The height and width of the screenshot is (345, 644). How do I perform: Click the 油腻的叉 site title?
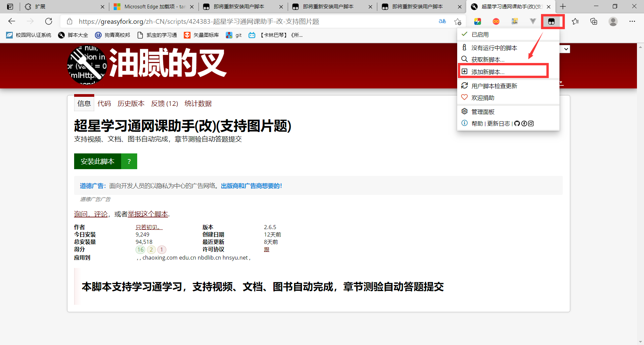168,63
